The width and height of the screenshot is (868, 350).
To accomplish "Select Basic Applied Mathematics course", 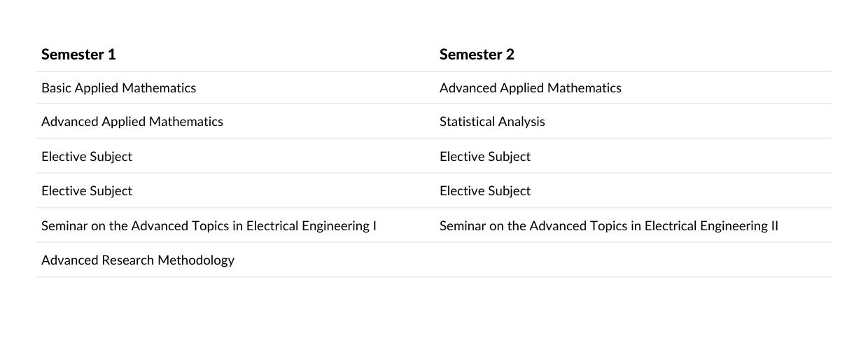I will coord(118,88).
